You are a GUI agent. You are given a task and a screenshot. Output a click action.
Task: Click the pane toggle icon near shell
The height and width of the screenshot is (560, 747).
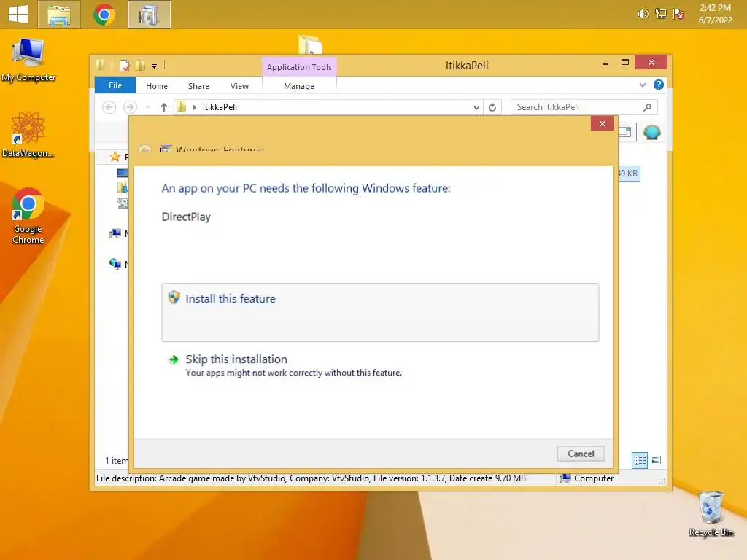pyautogui.click(x=624, y=132)
